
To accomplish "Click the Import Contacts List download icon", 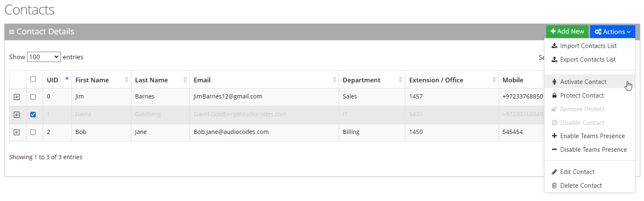I will (554, 46).
